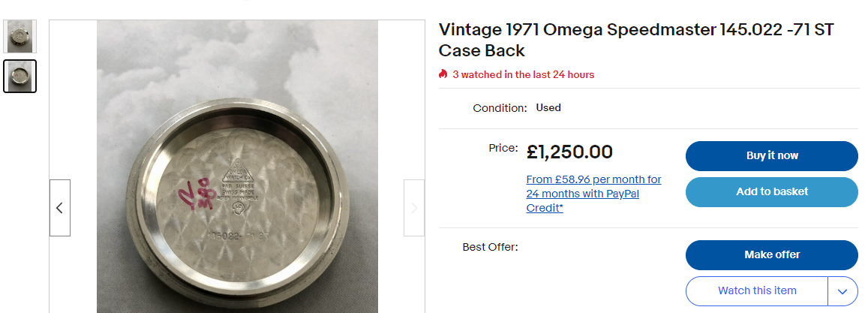Click the red flame watched icon

[x=443, y=74]
